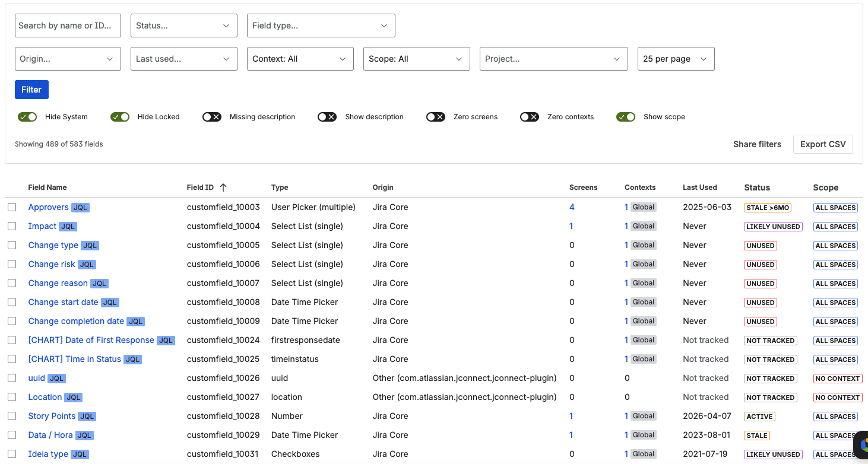The height and width of the screenshot is (464, 868).
Task: Click the contexts count 1 in Change type row
Action: [626, 245]
